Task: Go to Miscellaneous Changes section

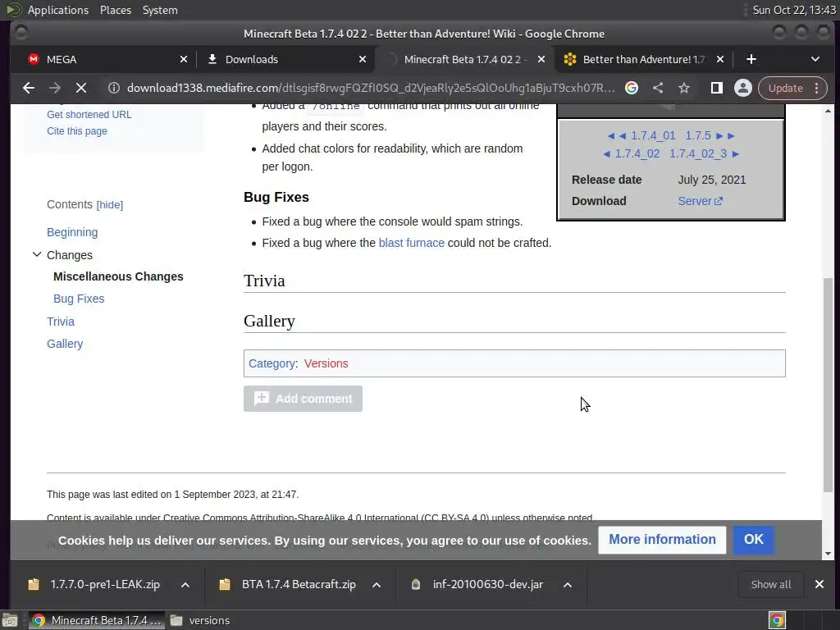Action: 118,276
